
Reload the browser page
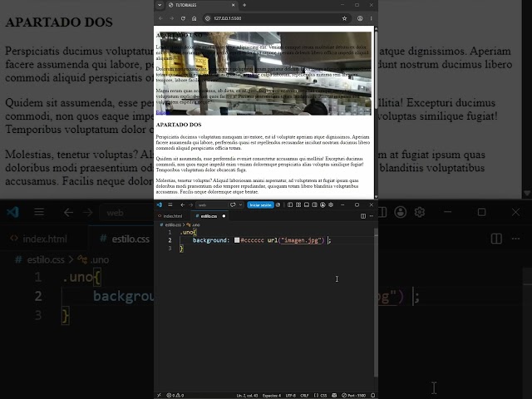coord(183,18)
